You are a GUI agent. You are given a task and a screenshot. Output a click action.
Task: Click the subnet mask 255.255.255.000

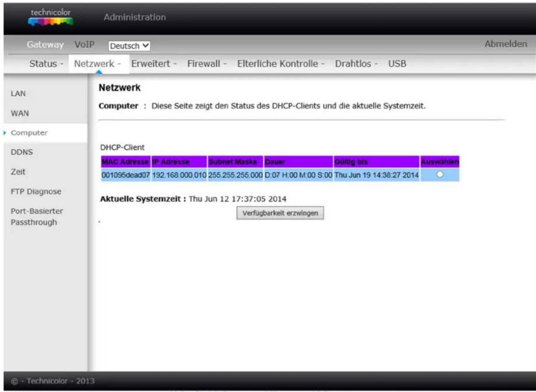[x=235, y=174]
